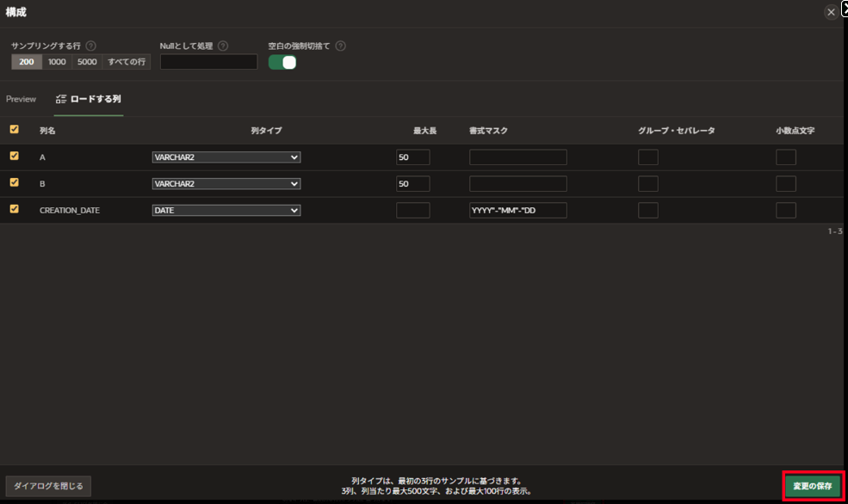Expand the DATE type dropdown for CREATION_DATE

pos(226,210)
